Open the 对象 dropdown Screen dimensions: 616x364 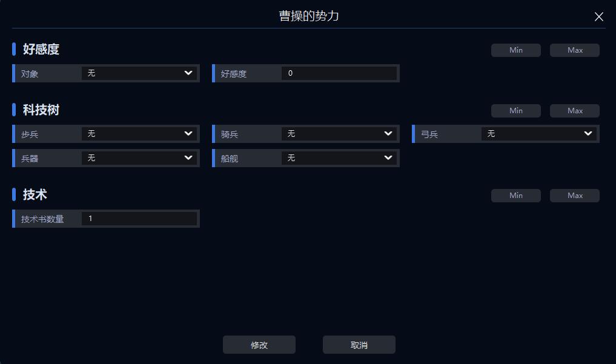pos(139,73)
